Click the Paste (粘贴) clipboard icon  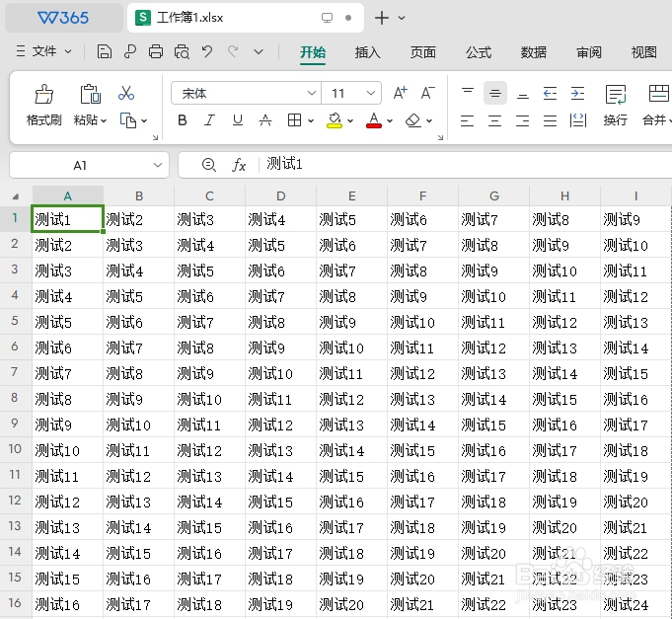pyautogui.click(x=91, y=94)
